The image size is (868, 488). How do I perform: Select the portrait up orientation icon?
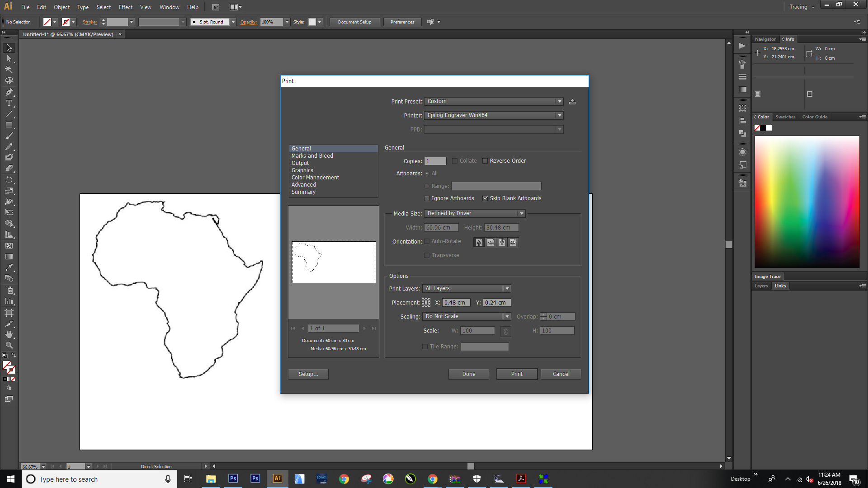point(479,242)
